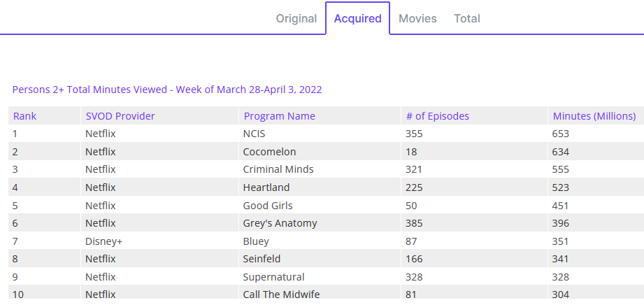Select the Criminal Minds row entry
Image resolution: width=644 pixels, height=305 pixels.
pos(278,169)
